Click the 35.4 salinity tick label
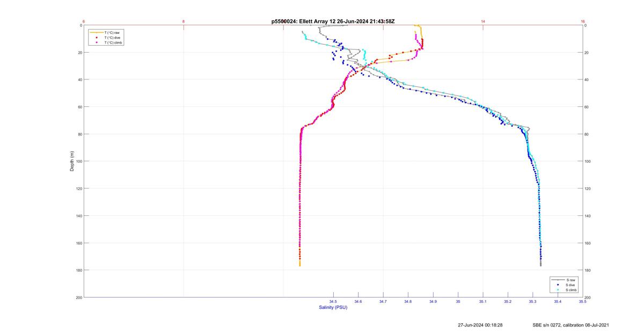Image resolution: width=644 pixels, height=334 pixels. click(x=558, y=301)
